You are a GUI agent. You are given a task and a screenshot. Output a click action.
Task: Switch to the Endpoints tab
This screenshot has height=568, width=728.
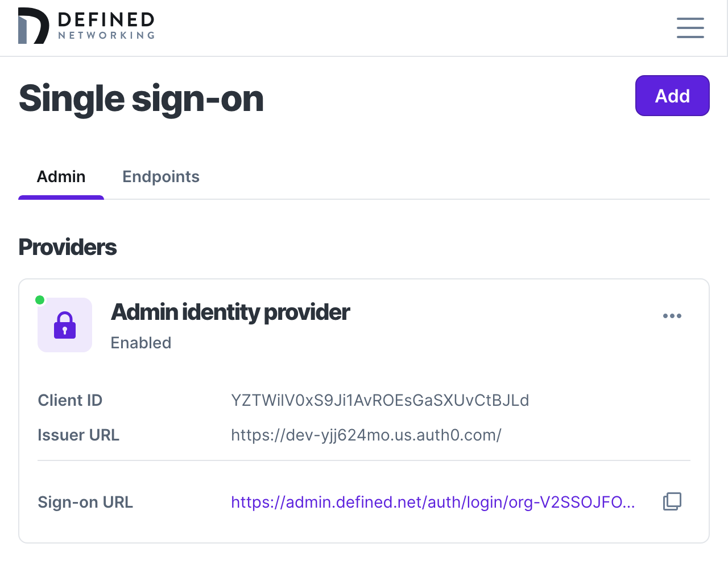[161, 176]
